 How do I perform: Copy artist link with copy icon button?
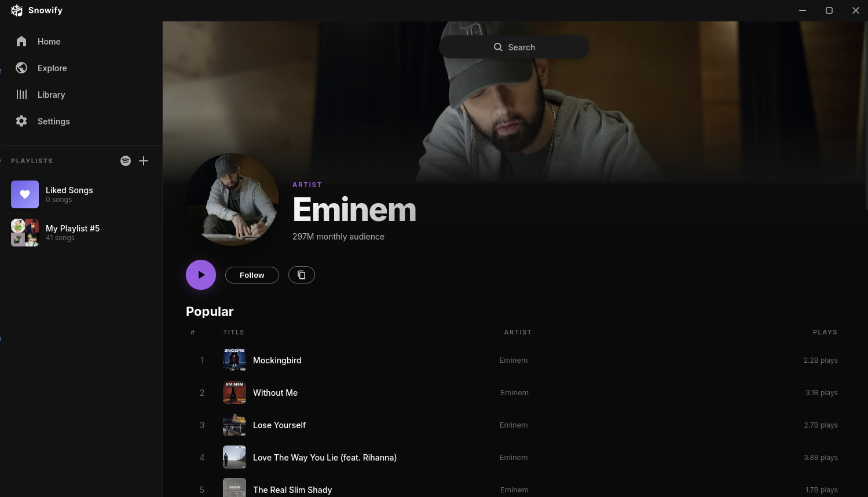coord(302,275)
